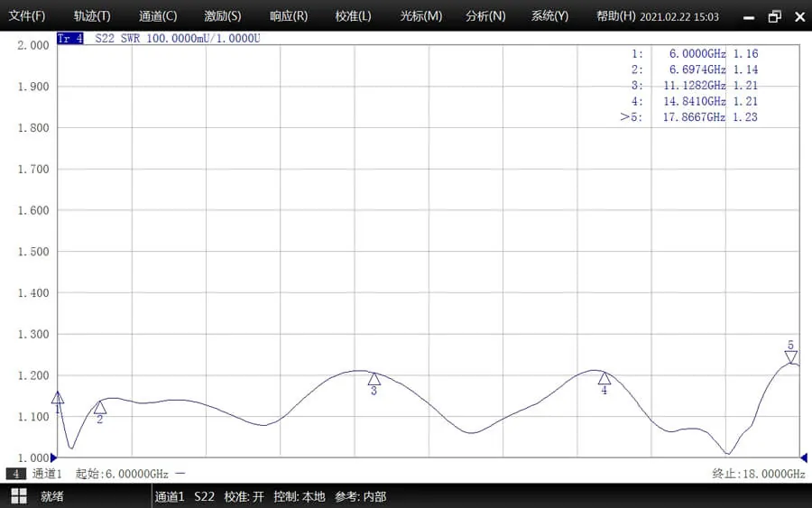This screenshot has width=812, height=508.
Task: Click the 就绪 ready status
Action: [x=51, y=496]
